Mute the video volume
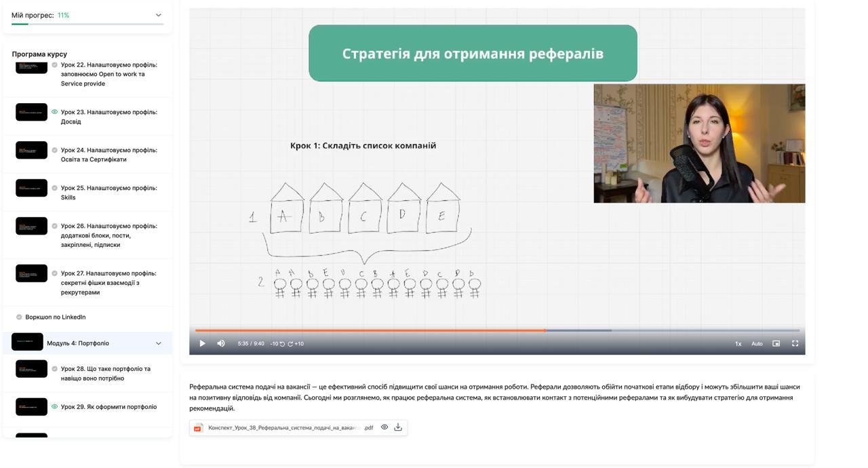868x468 pixels. [x=221, y=344]
